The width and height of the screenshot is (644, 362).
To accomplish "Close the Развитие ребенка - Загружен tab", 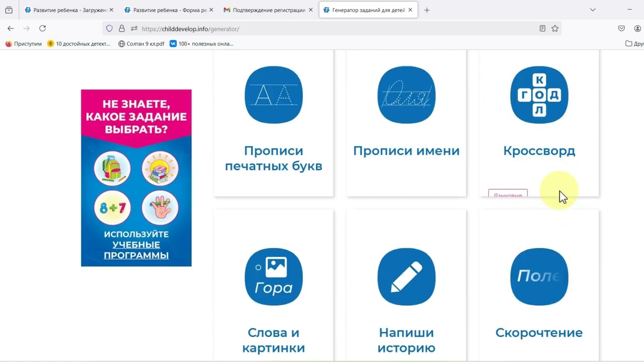I will pyautogui.click(x=111, y=10).
